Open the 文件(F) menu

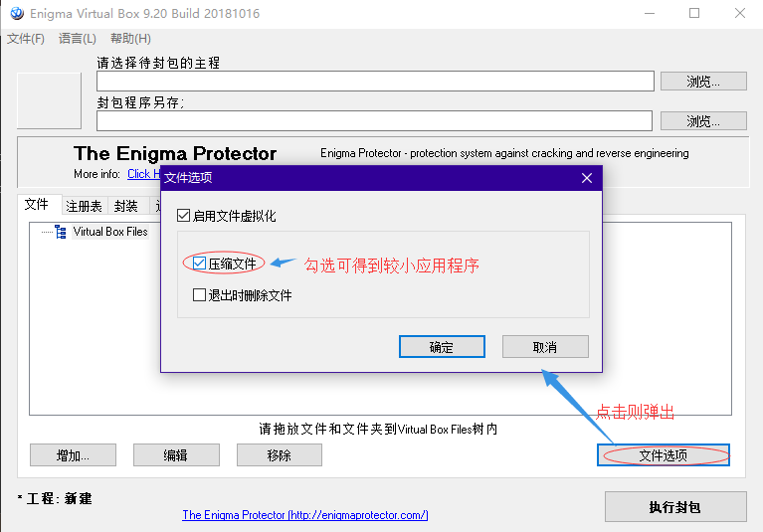pos(26,39)
